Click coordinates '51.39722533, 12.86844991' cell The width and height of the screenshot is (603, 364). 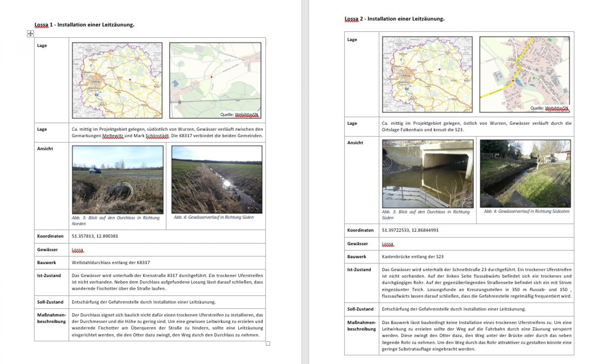(x=410, y=230)
